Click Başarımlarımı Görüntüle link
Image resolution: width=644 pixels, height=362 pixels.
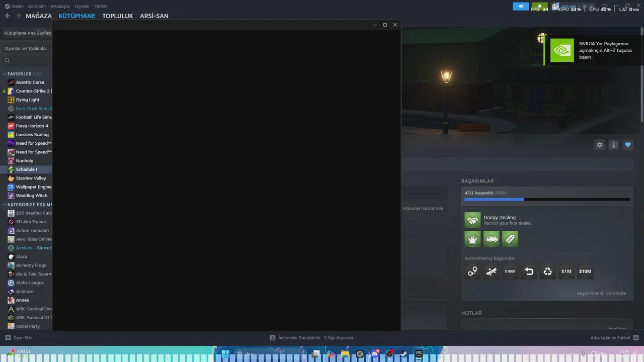pyautogui.click(x=601, y=293)
